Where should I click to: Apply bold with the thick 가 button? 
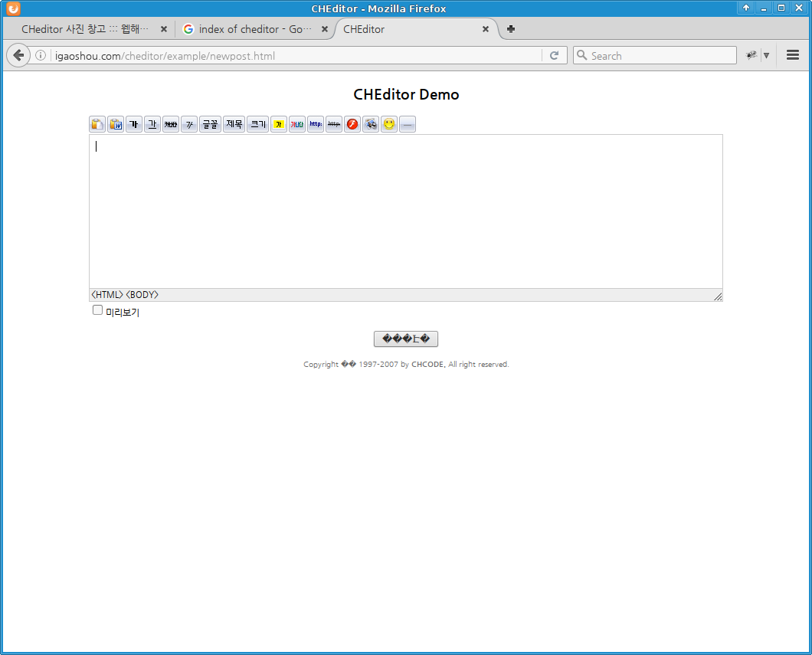pyautogui.click(x=134, y=124)
